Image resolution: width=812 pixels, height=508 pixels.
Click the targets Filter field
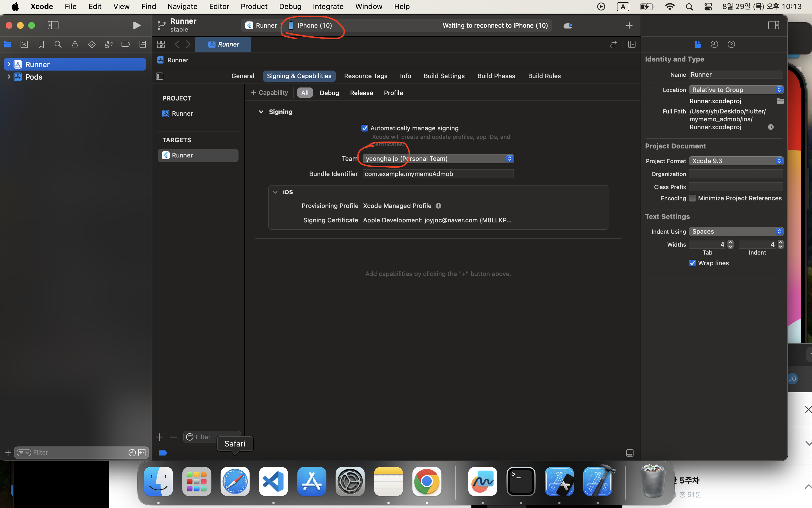point(212,437)
